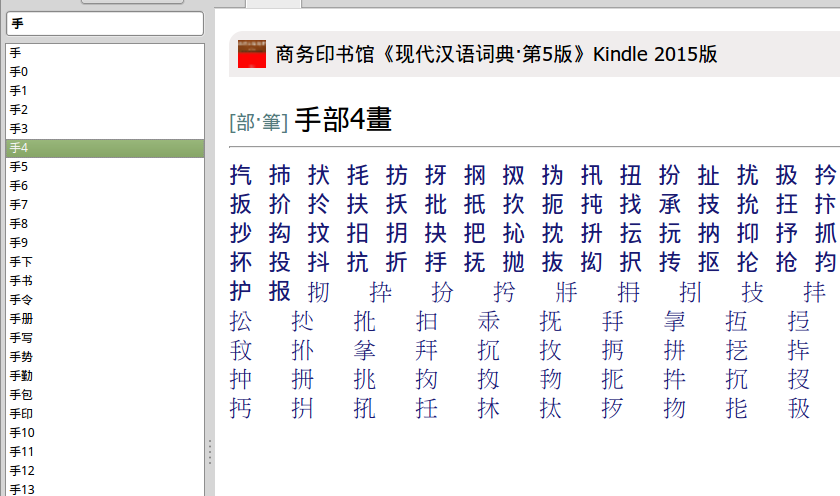Viewport: 840px width, 496px height.
Task: Select the 手6 list entry
Action: coord(105,186)
